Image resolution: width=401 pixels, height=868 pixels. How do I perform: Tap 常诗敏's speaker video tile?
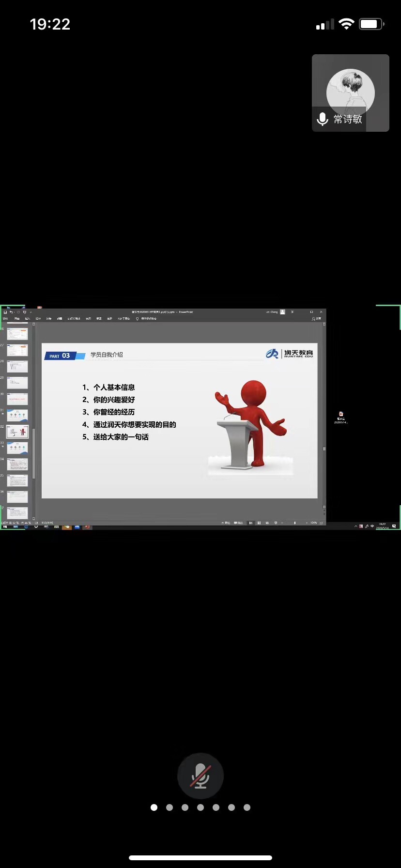pyautogui.click(x=350, y=93)
